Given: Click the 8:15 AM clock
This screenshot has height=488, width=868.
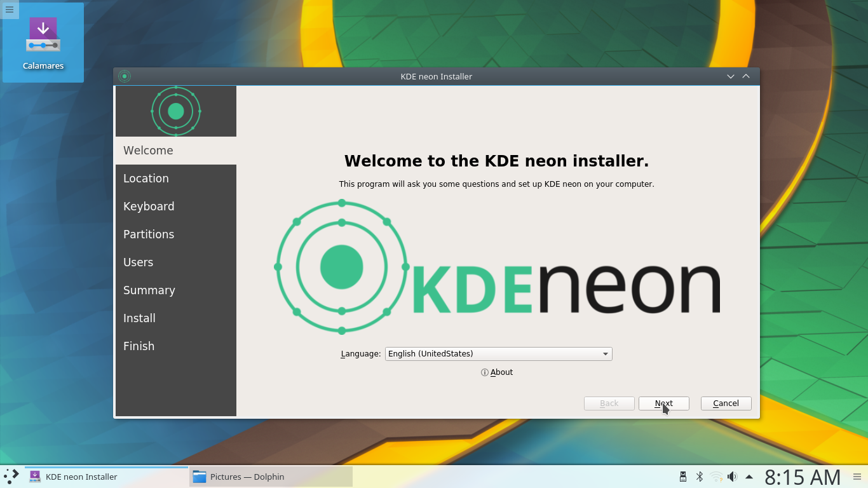Looking at the screenshot, I should click(x=803, y=477).
